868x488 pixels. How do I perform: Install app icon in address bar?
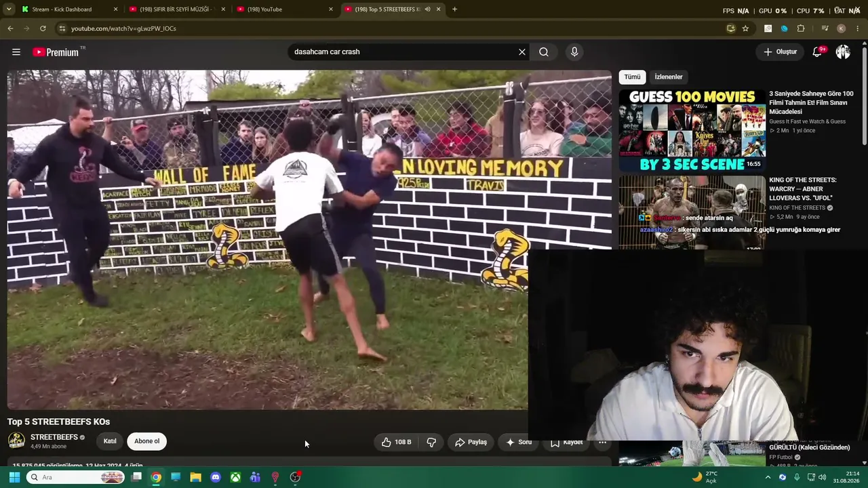(x=730, y=28)
